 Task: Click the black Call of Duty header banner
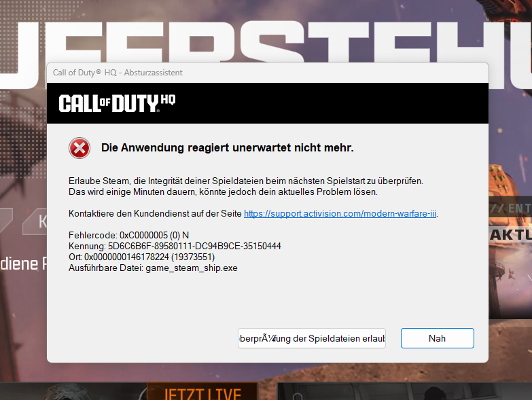pos(268,103)
